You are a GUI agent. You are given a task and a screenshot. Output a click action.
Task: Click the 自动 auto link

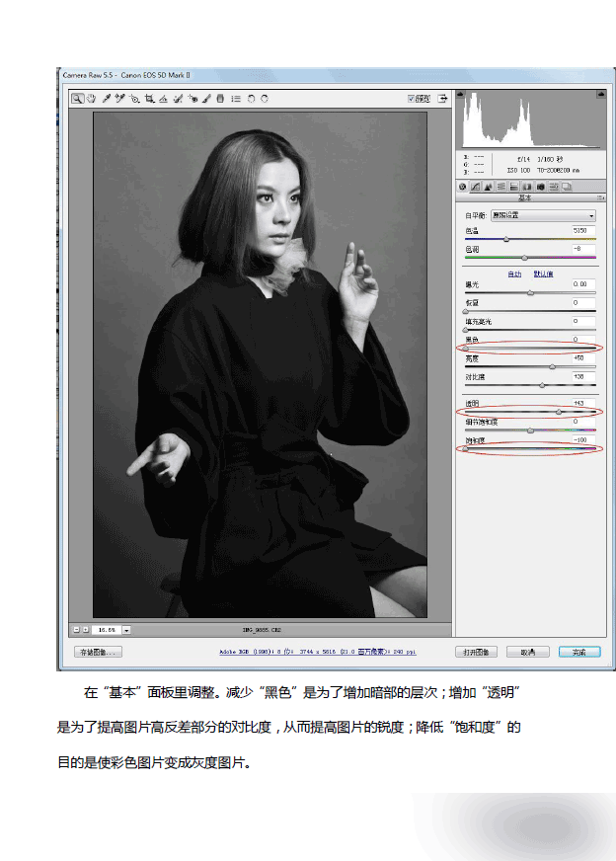point(514,274)
